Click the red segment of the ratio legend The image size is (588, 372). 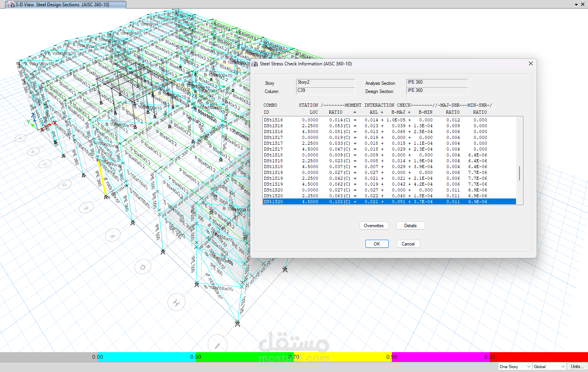pos(539,357)
